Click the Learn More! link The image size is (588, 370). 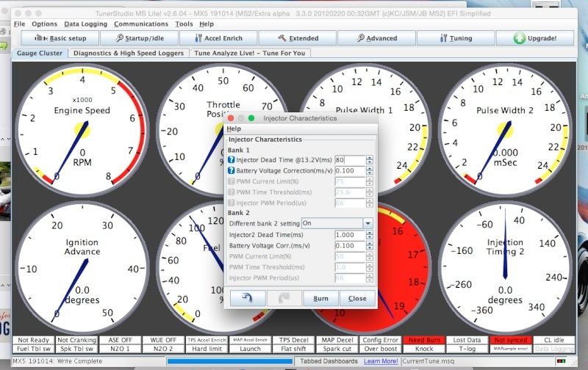381,361
